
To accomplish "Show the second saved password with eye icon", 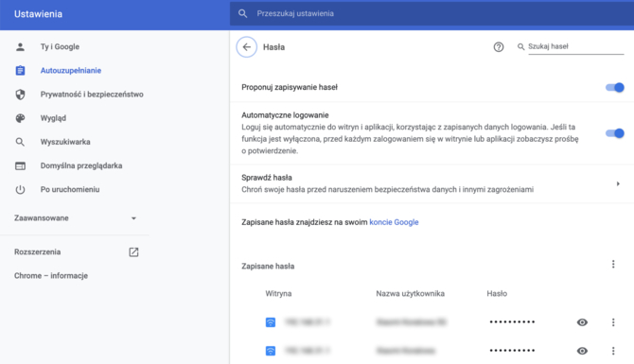I will [582, 351].
